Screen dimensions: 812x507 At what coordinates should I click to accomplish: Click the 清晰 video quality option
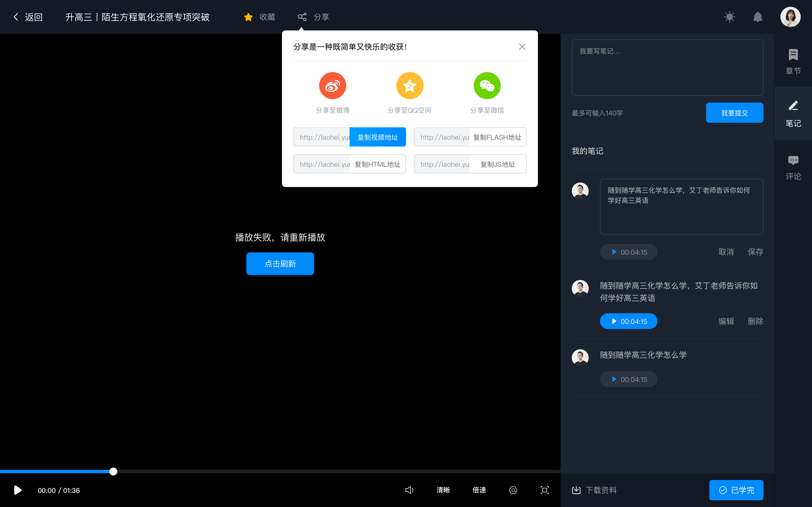coord(443,490)
